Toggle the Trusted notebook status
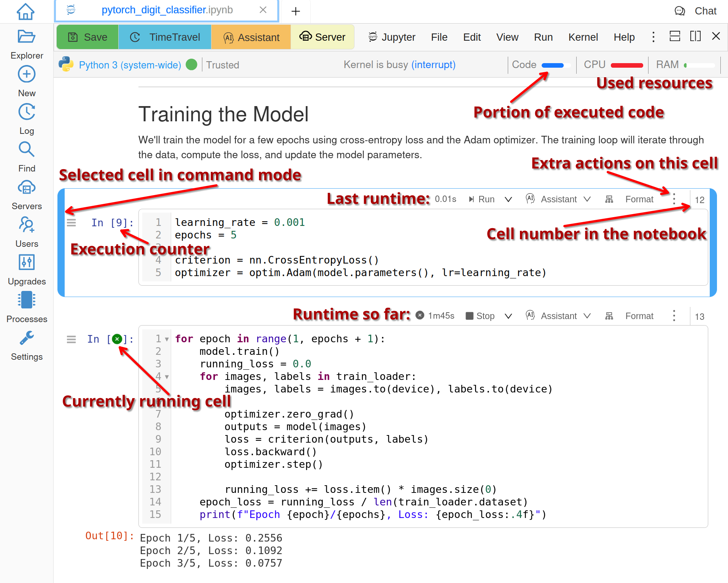728x583 pixels. tap(223, 65)
